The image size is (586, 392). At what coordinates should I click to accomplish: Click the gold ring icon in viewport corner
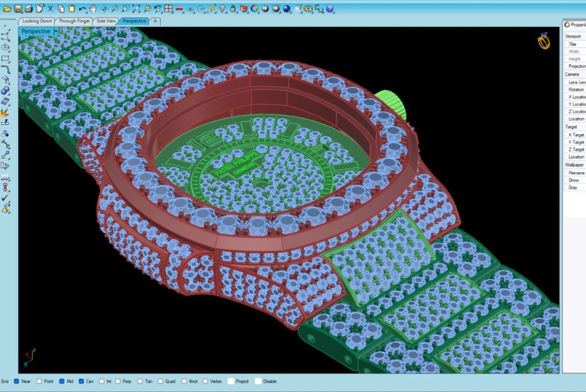click(544, 41)
